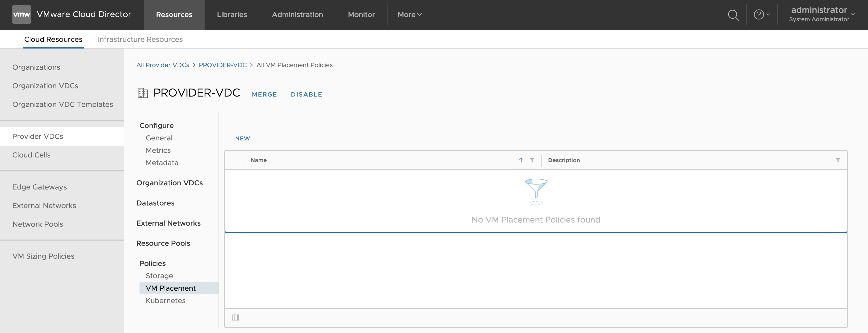This screenshot has height=333, width=868.
Task: Click the DISABLE provider VDC button
Action: click(306, 94)
